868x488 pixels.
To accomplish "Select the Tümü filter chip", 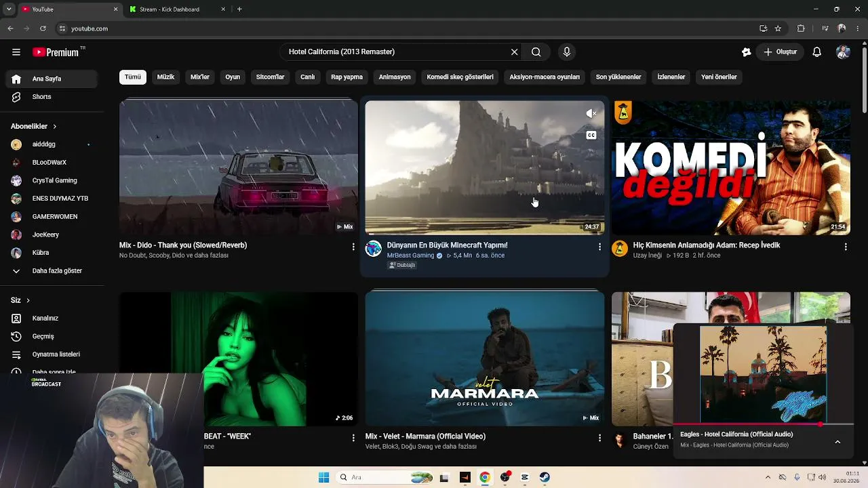I will 133,77.
